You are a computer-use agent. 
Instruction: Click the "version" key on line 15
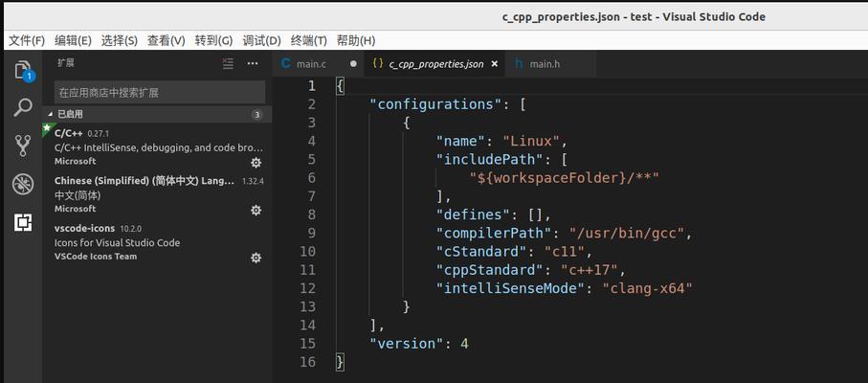coord(407,343)
